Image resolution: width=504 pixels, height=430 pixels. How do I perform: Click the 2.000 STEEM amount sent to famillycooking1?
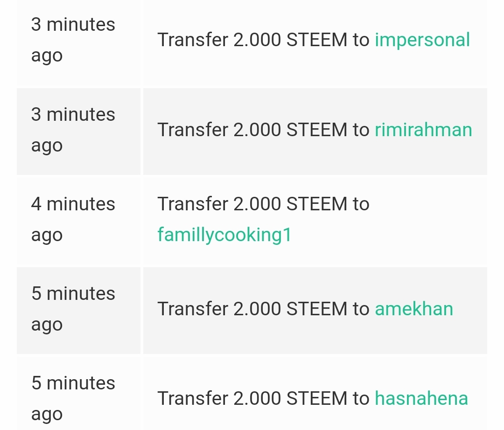click(290, 204)
